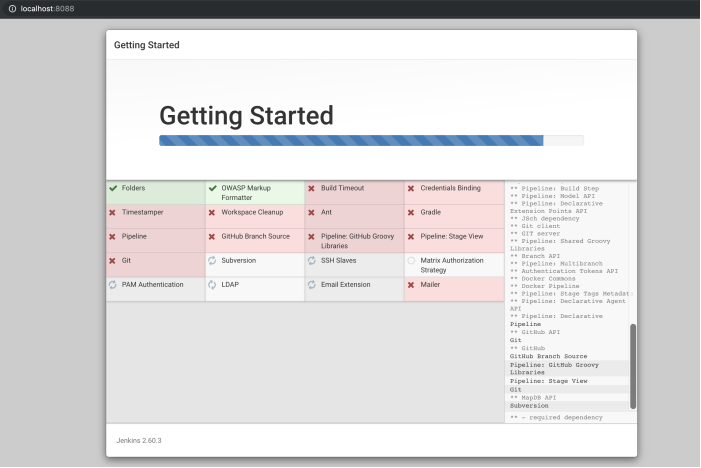This screenshot has width=701, height=468.
Task: Click the red X beside Build Timeout
Action: coord(312,189)
